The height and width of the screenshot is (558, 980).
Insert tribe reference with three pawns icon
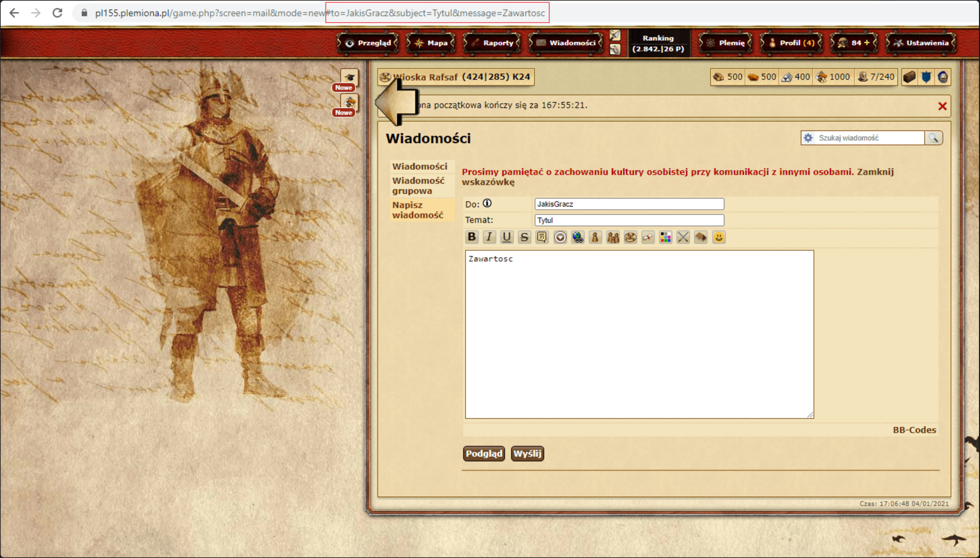coord(613,237)
